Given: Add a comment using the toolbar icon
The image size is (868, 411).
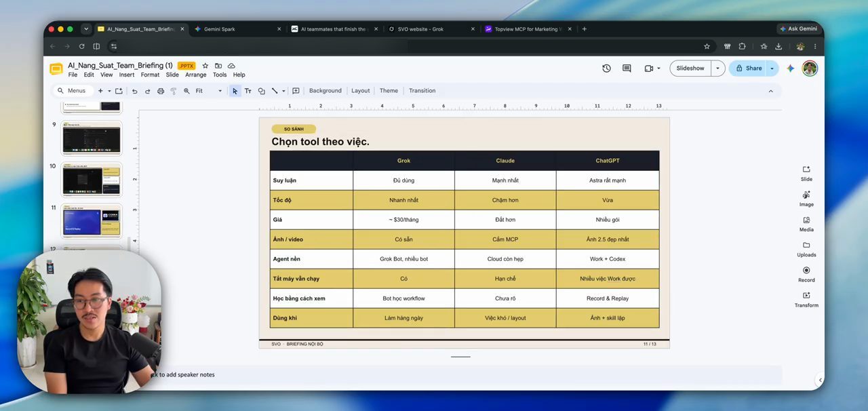Looking at the screenshot, I should (296, 91).
